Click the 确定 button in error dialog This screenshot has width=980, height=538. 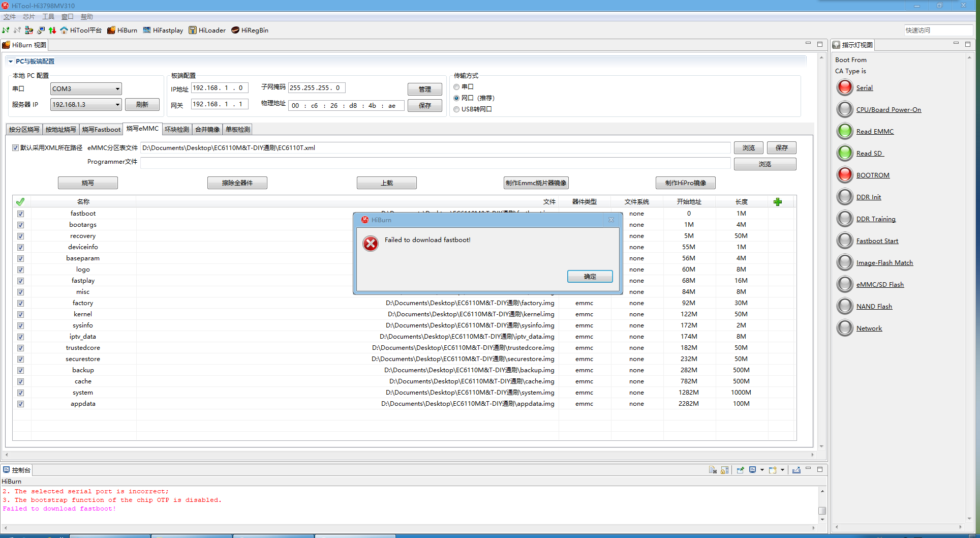pyautogui.click(x=590, y=277)
